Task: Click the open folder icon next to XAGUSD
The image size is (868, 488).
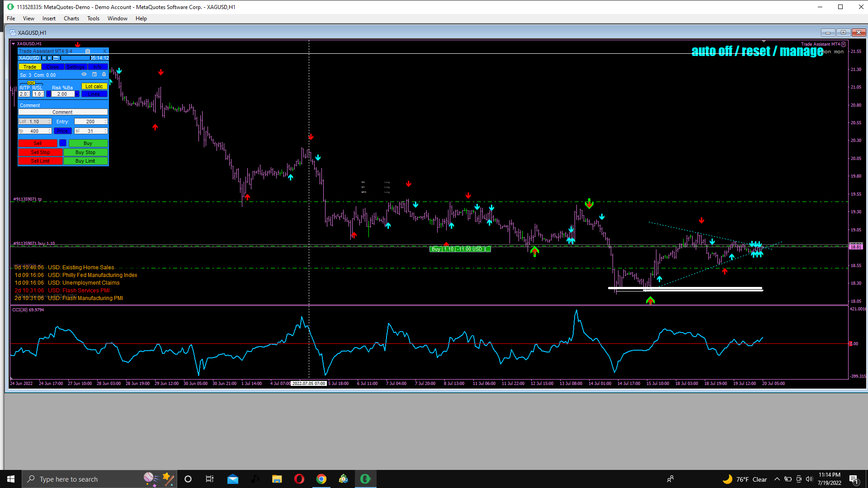Action: (56, 58)
